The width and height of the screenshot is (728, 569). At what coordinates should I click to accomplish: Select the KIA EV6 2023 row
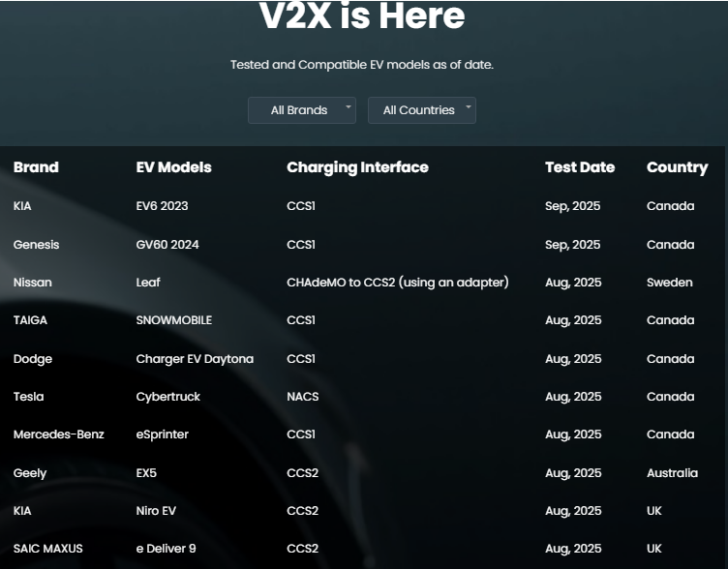[x=162, y=206]
